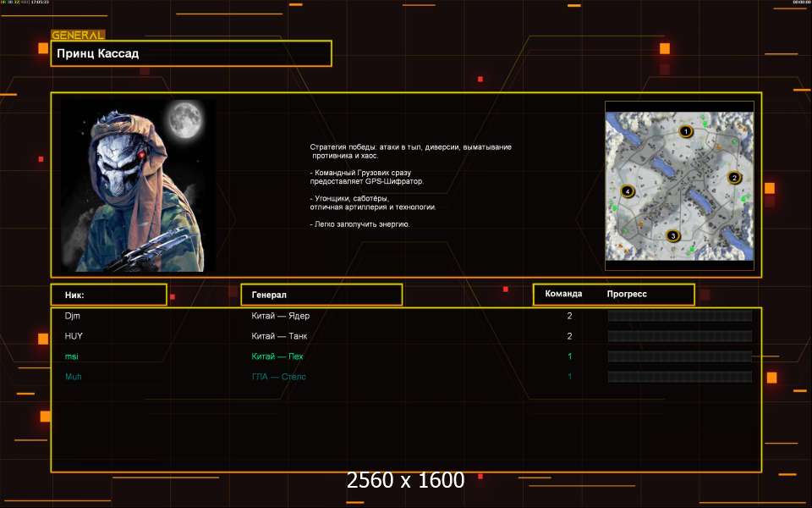812x508 pixels.
Task: Click the Прогресс column header
Action: 627,295
